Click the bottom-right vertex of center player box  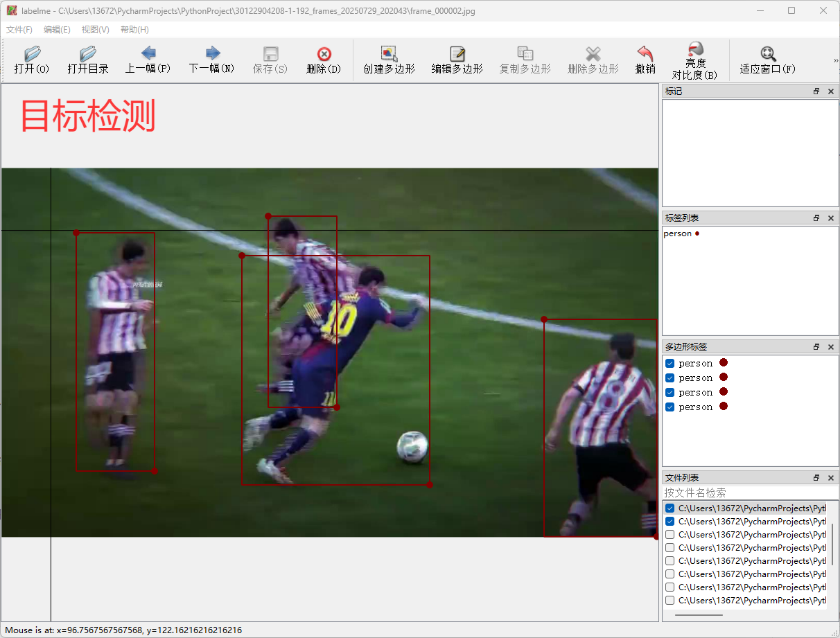click(430, 485)
